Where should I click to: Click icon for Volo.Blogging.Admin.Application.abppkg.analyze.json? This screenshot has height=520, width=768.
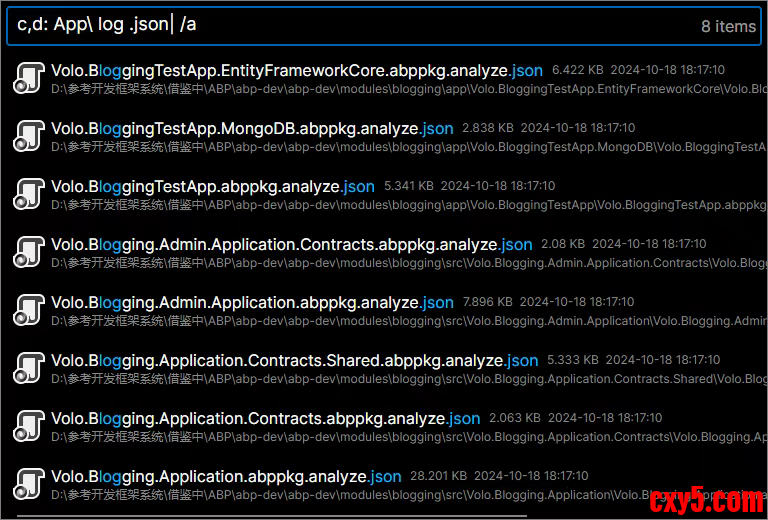[28, 310]
